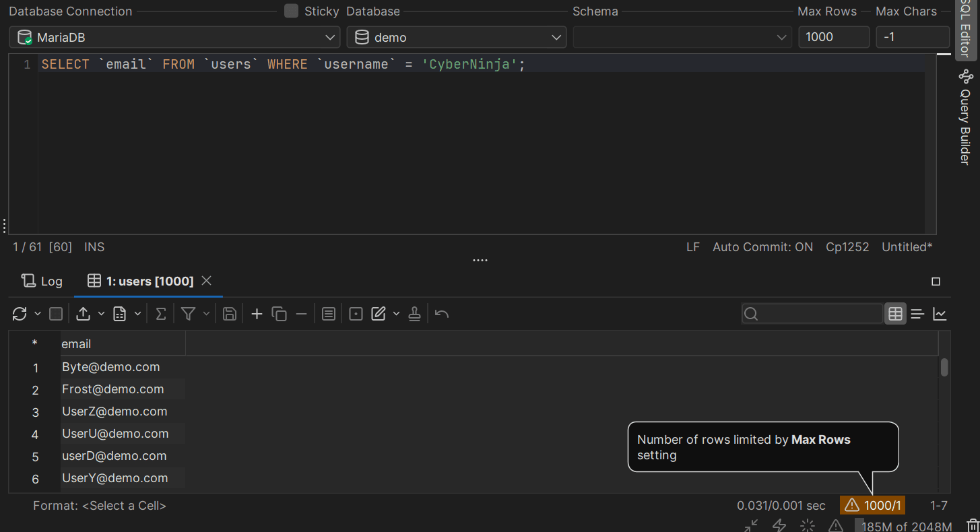980x532 pixels.
Task: Click the document report icon
Action: tap(120, 314)
